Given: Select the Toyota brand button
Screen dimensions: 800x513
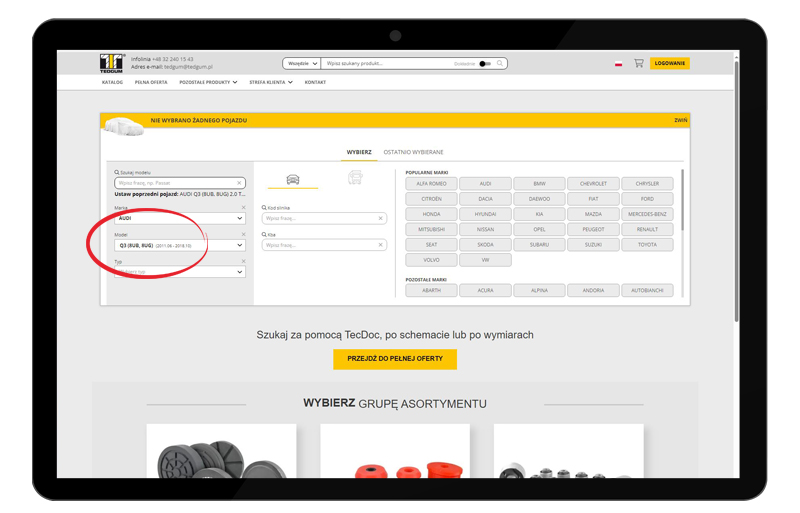Looking at the screenshot, I should click(x=647, y=245).
